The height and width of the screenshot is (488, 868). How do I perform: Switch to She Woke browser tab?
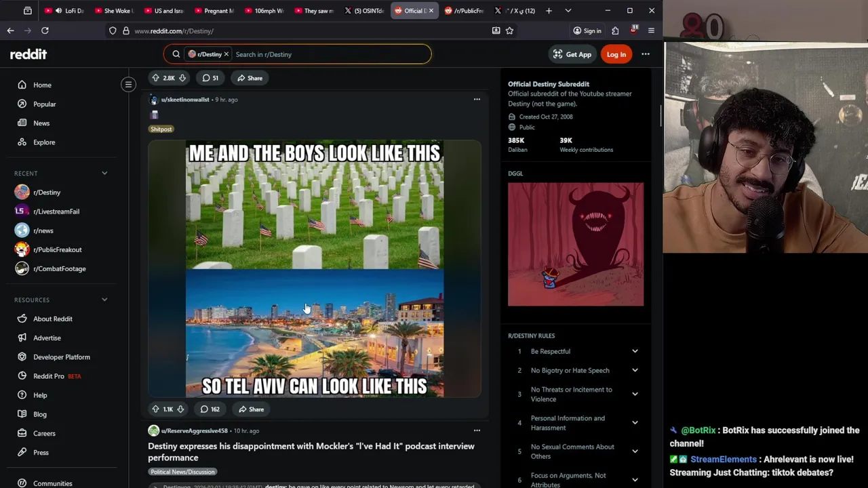coord(115,11)
